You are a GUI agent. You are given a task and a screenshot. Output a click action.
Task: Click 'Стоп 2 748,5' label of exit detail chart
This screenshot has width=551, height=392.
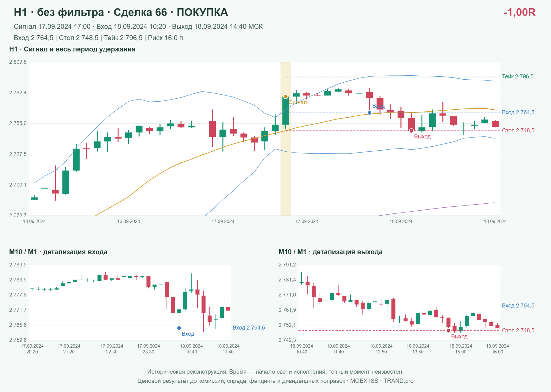coord(518,330)
